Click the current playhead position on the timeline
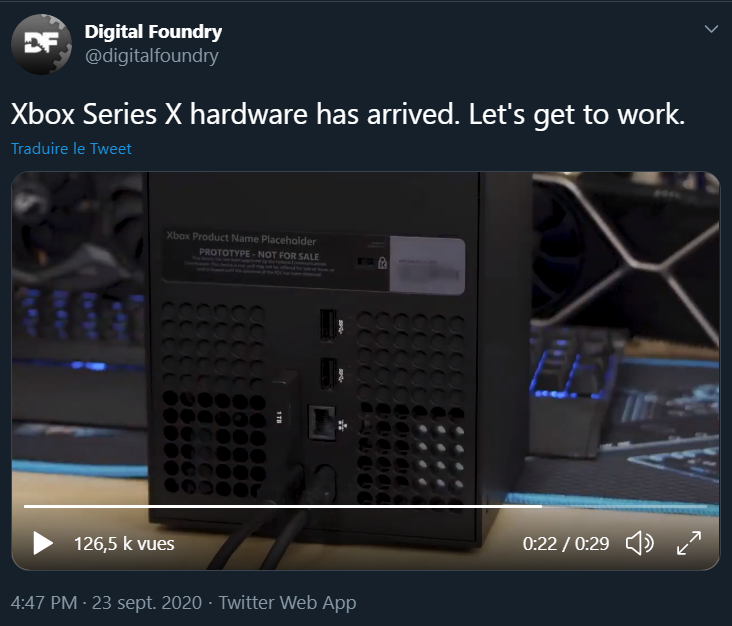732x626 pixels. 542,506
